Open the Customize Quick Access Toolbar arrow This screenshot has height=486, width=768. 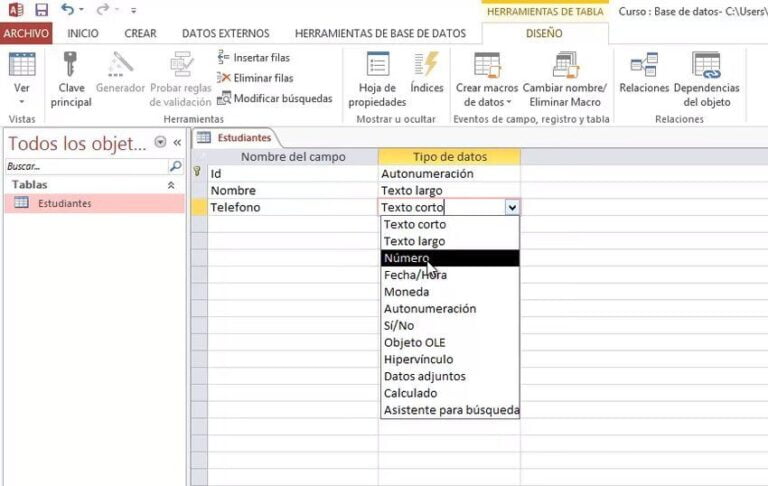coord(133,10)
